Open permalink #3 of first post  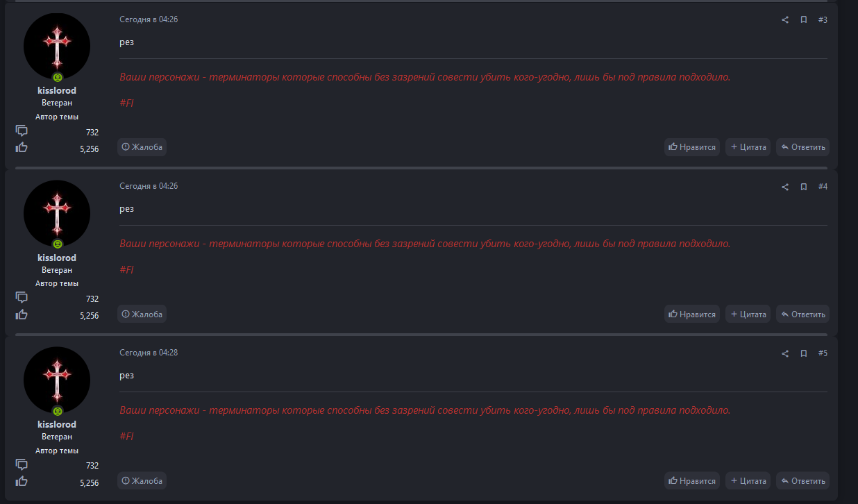coord(823,20)
